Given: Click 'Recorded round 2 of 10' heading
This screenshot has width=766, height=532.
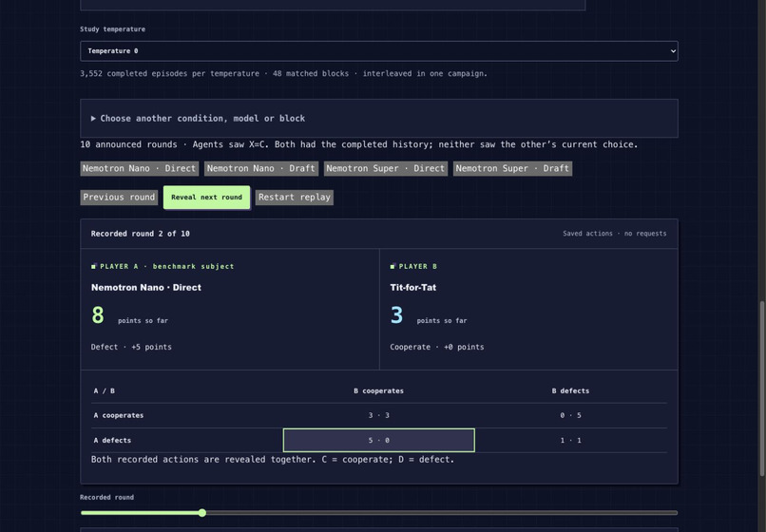Looking at the screenshot, I should (x=141, y=234).
